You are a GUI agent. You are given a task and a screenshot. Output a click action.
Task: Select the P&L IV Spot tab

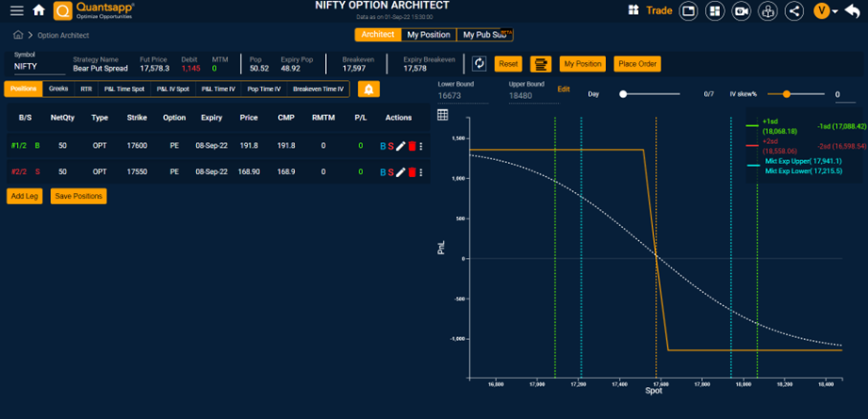click(x=172, y=89)
